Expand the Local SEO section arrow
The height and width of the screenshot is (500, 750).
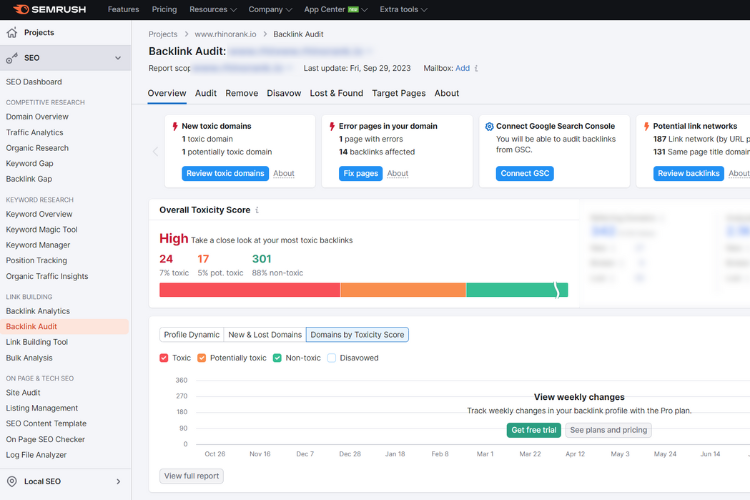pos(118,481)
